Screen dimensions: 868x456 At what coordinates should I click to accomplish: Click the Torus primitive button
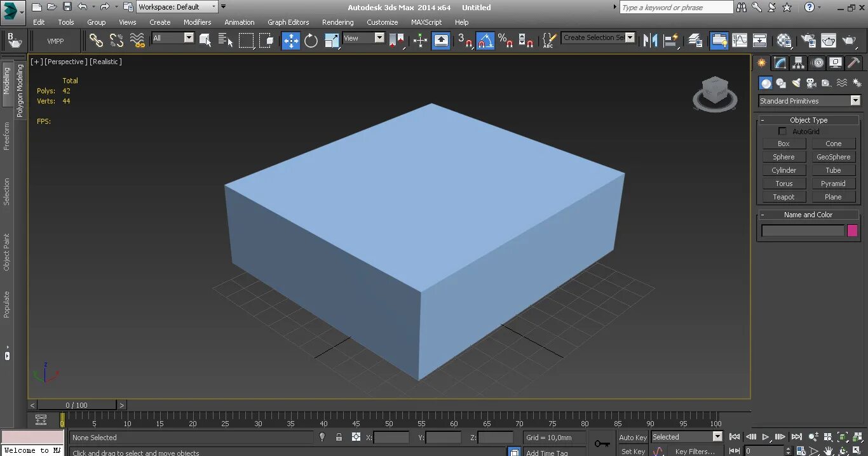click(783, 184)
